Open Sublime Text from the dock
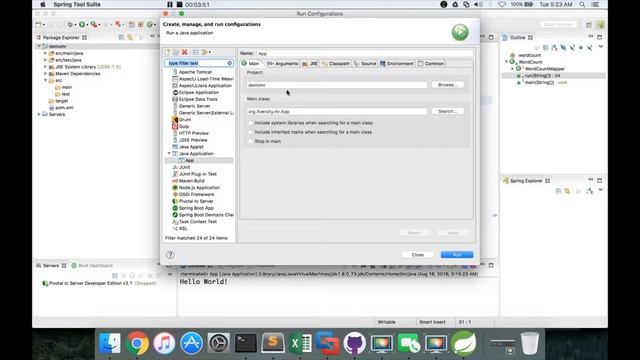 273,343
